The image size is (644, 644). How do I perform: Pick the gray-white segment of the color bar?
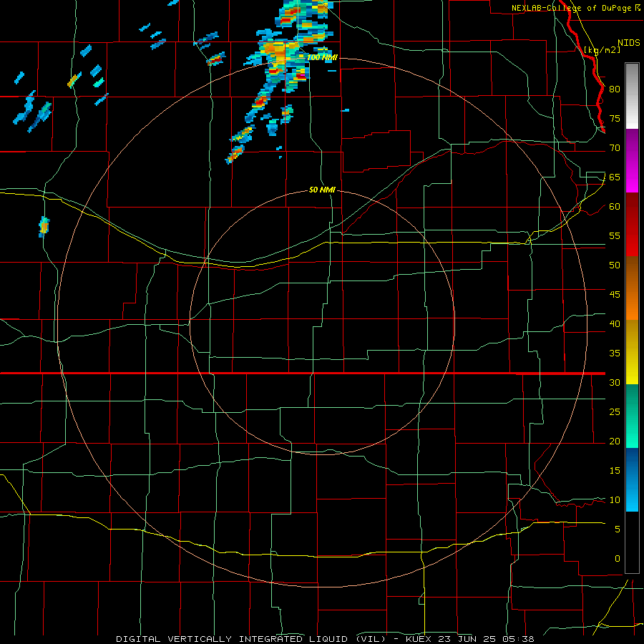[x=632, y=96]
